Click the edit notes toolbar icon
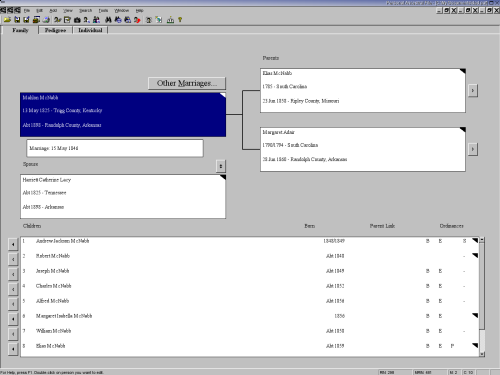Image resolution: width=500 pixels, height=375 pixels. [x=67, y=20]
